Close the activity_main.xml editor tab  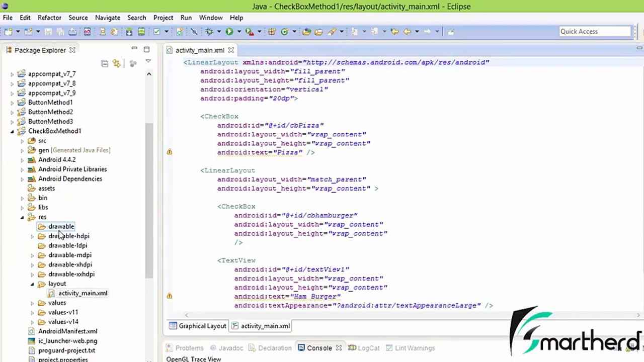231,50
